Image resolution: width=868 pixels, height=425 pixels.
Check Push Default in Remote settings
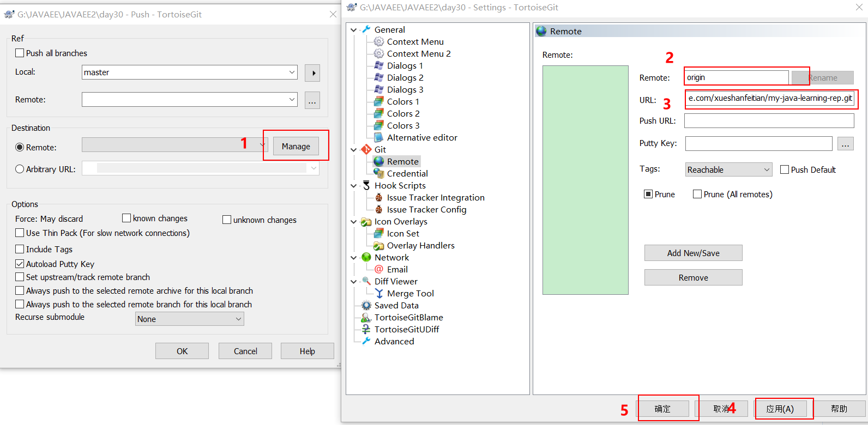click(x=785, y=169)
